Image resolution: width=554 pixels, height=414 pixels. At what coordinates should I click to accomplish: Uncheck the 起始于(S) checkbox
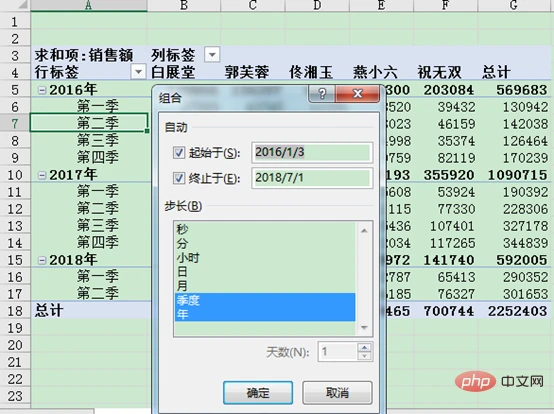pos(179,153)
